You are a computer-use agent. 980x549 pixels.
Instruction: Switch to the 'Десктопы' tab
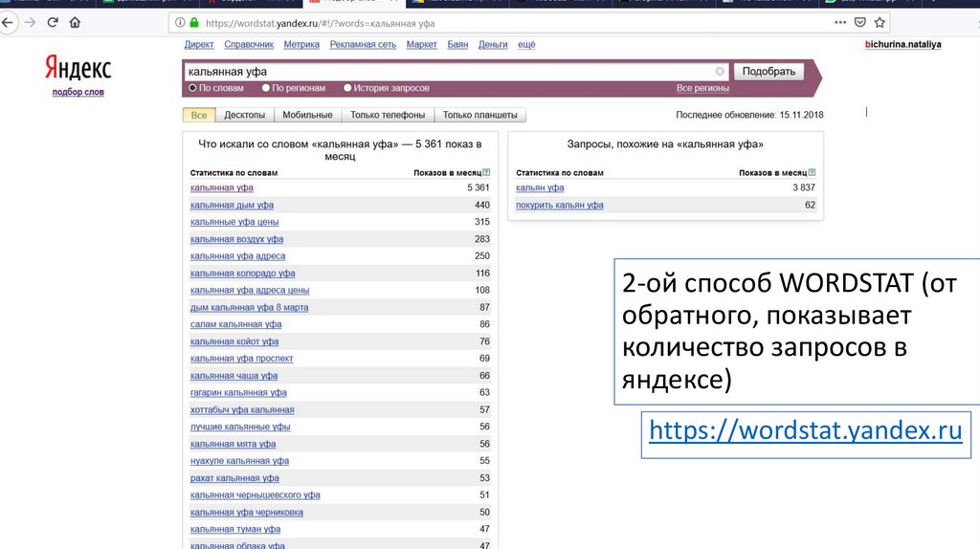(244, 115)
